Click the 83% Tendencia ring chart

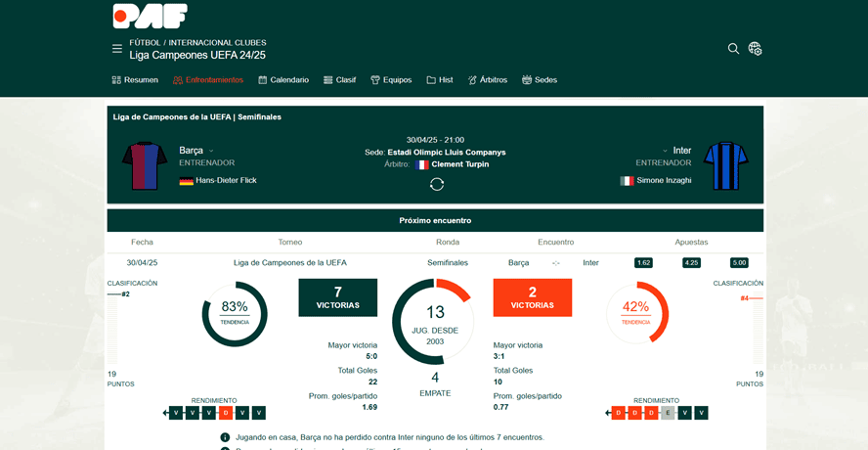[x=235, y=314]
